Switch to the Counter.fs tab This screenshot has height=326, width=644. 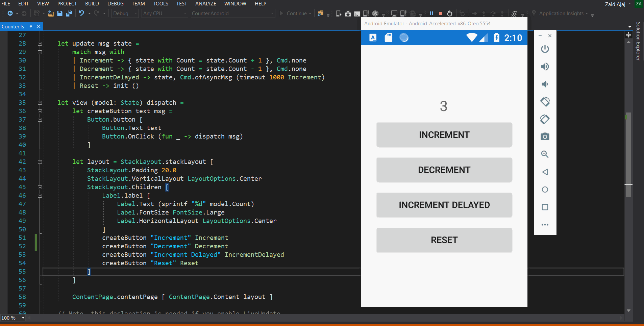click(13, 26)
